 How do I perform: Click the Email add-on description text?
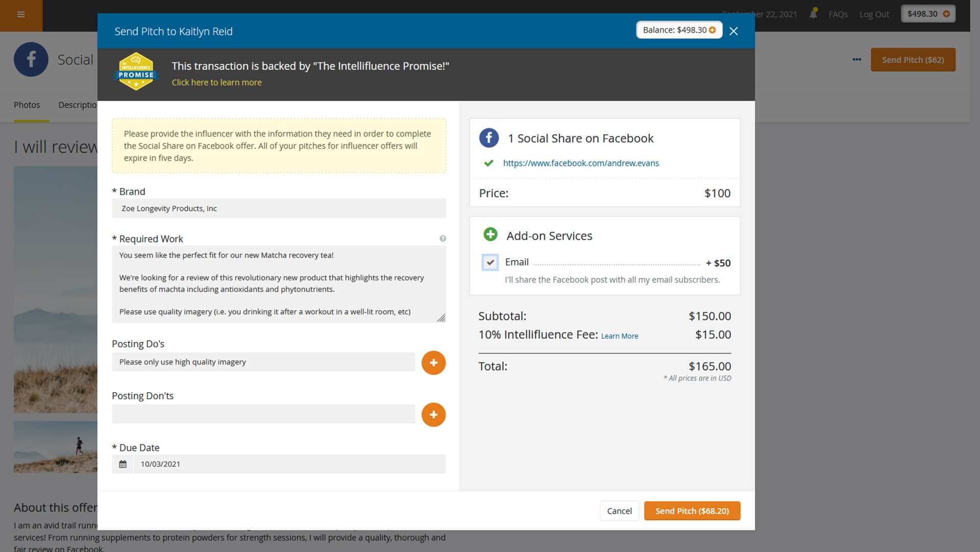tap(612, 280)
